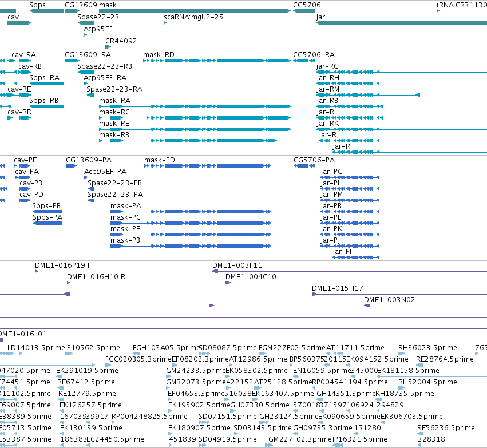Click DME1-015H17 clone label
Image resolution: width=487 pixels, height=448 pixels.
click(x=337, y=288)
